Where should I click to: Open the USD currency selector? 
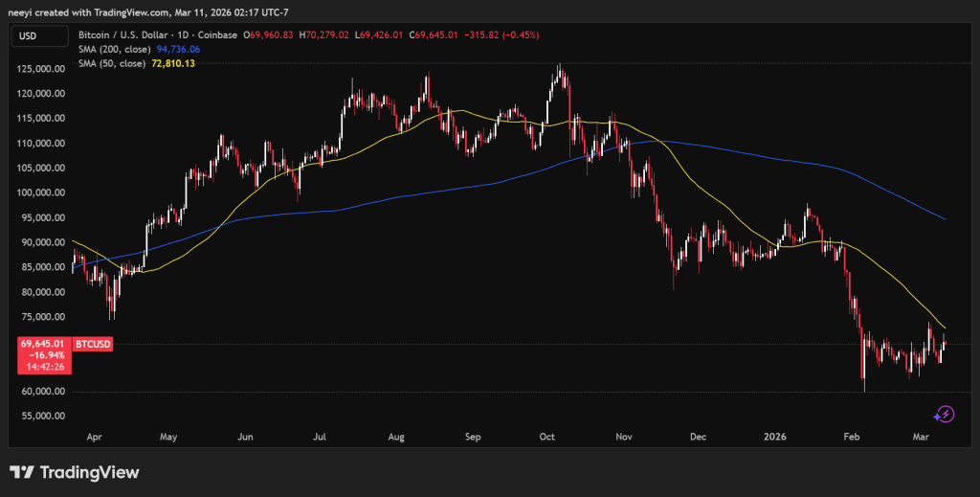[30, 35]
